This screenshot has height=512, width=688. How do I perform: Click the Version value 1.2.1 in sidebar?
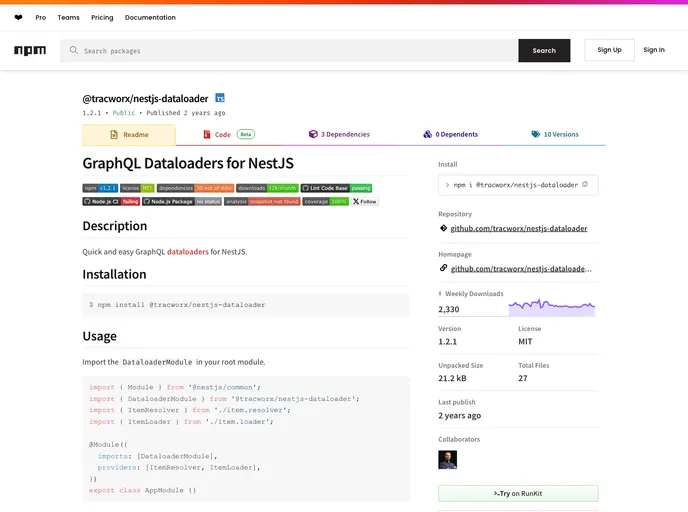coord(448,341)
